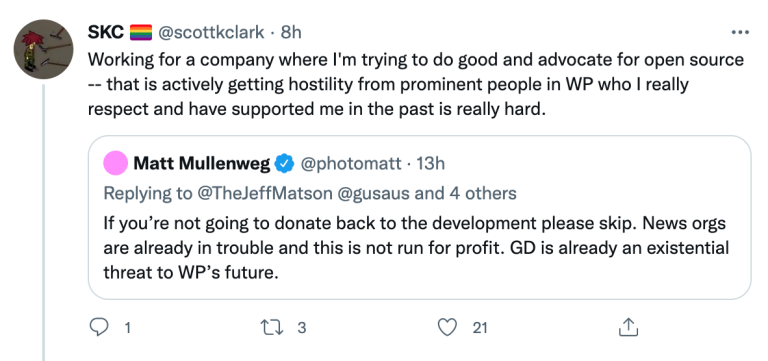The image size is (768, 361).
Task: Click the @gusaus mention
Action: (374, 194)
